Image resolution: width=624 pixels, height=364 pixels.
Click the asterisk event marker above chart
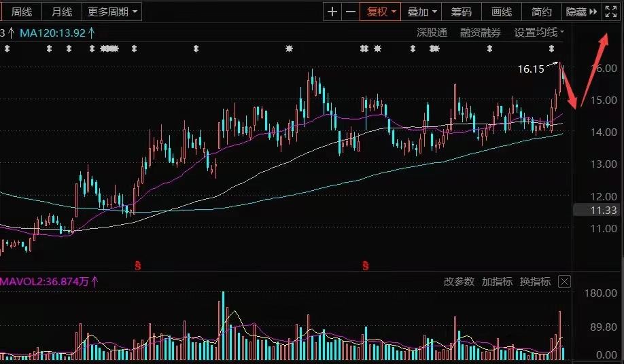pos(290,48)
